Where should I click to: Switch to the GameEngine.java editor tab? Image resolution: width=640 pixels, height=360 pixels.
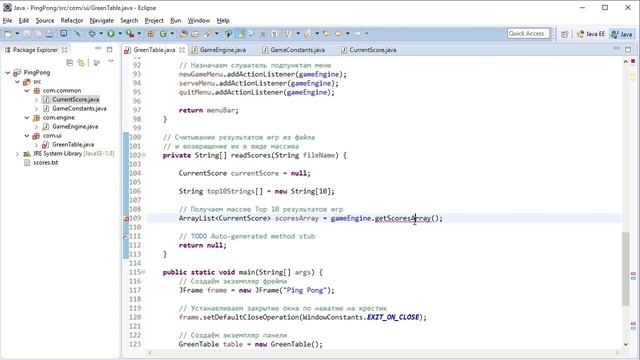tap(218, 50)
